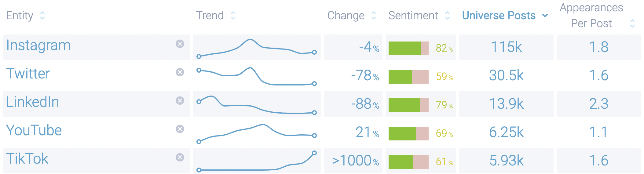Image resolution: width=644 pixels, height=174 pixels.
Task: Click YouTube's 6.25k universe posts value
Action: click(x=506, y=132)
